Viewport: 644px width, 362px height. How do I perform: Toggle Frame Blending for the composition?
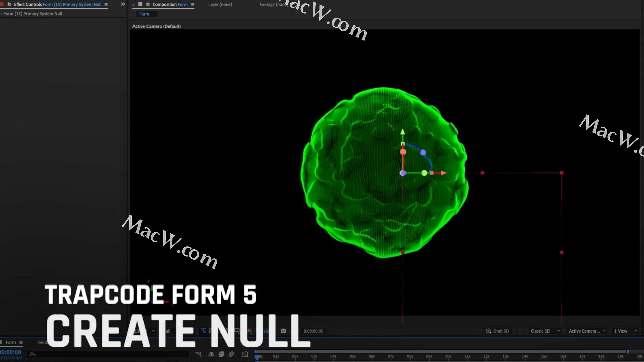(221, 354)
